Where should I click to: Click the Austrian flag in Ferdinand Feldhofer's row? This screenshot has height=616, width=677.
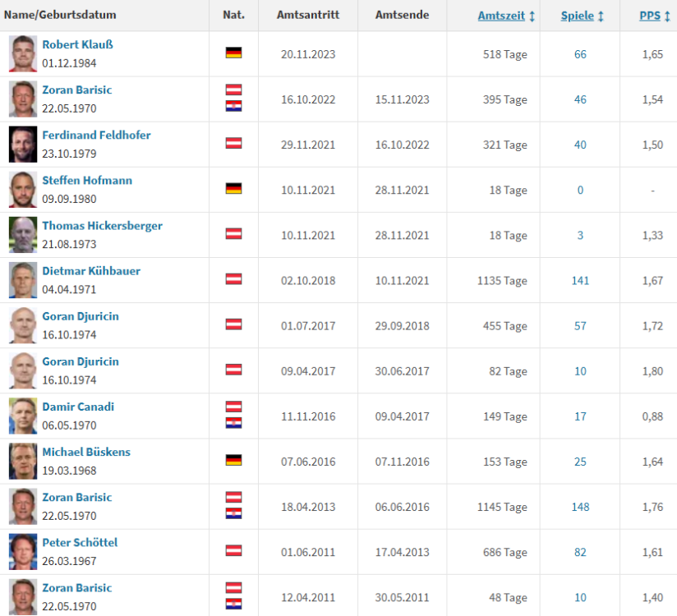pos(233,143)
